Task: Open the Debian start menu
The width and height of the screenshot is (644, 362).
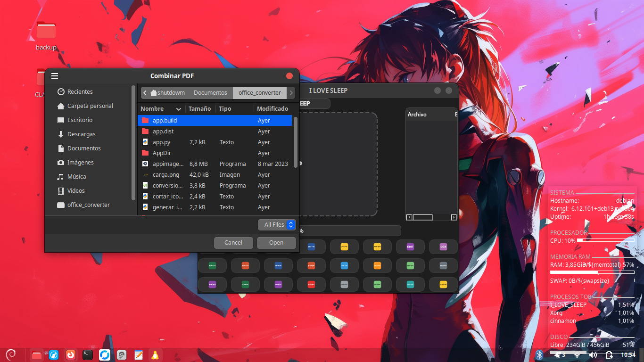Action: (10, 354)
